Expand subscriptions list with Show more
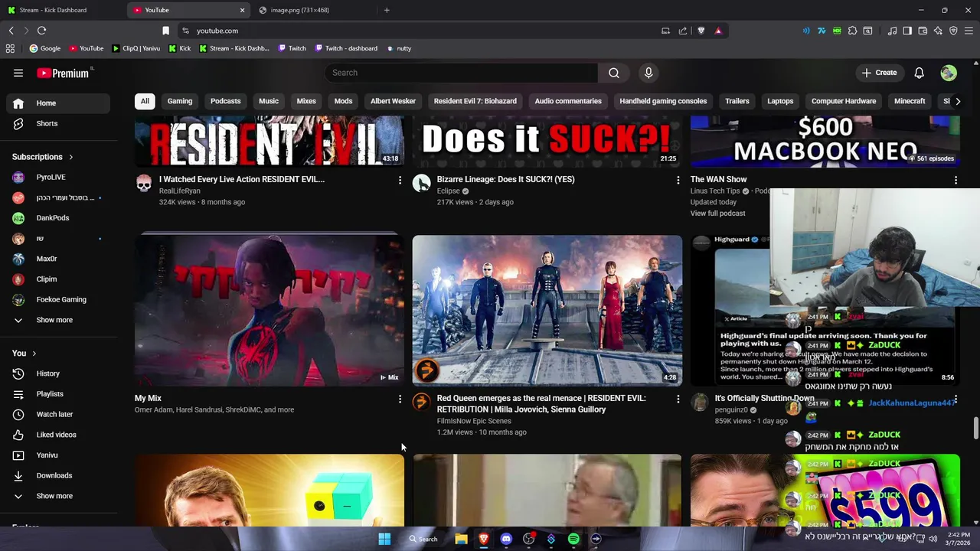The height and width of the screenshot is (551, 980). click(58, 320)
